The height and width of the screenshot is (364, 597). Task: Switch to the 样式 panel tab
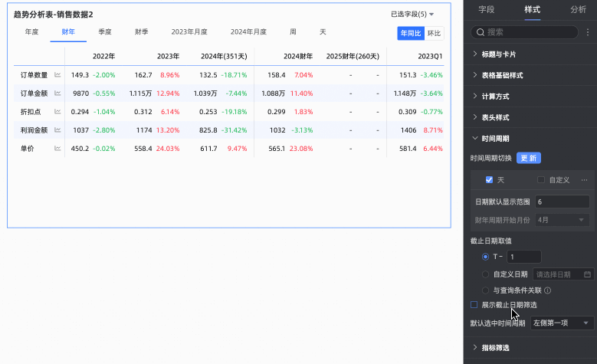coord(532,10)
